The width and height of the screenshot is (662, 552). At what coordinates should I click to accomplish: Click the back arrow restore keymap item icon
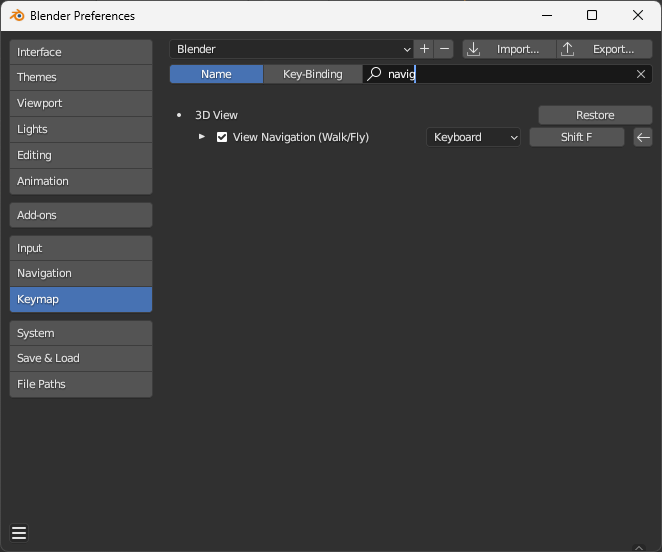[x=643, y=137]
